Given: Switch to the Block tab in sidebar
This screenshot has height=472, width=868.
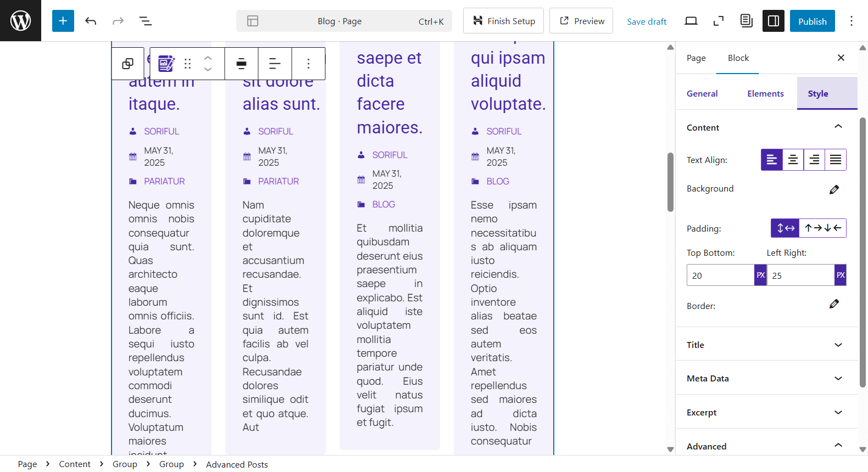Looking at the screenshot, I should point(738,58).
